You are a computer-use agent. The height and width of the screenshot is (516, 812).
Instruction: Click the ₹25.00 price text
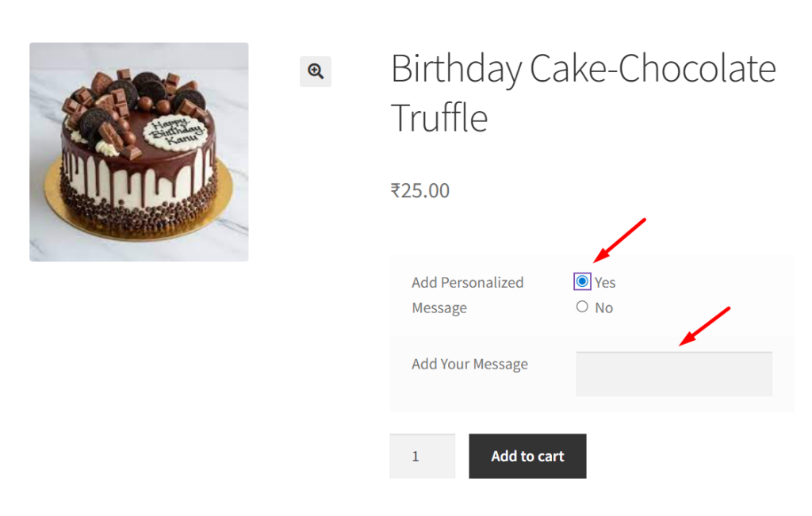pos(420,190)
